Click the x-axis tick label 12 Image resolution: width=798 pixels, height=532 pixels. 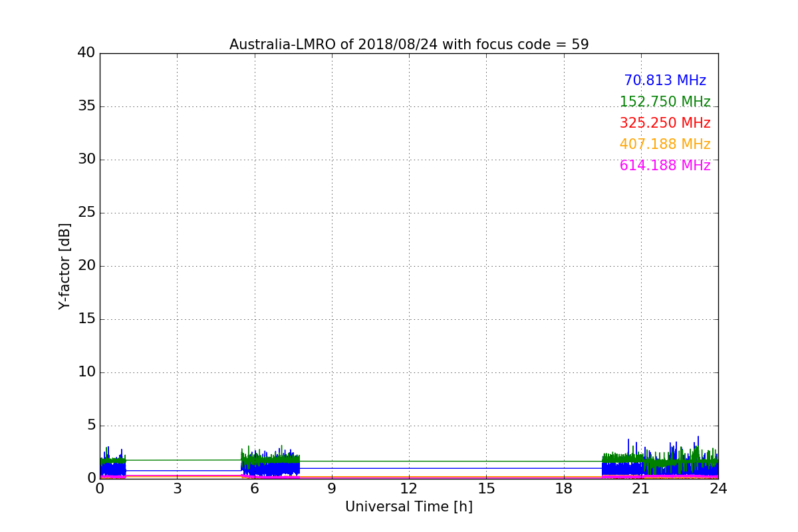pos(409,489)
